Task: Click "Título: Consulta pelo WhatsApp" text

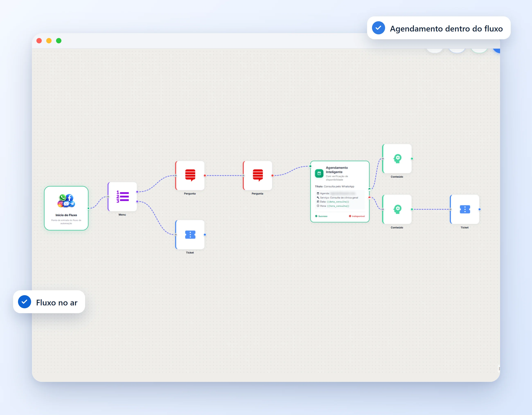Action: pos(335,186)
